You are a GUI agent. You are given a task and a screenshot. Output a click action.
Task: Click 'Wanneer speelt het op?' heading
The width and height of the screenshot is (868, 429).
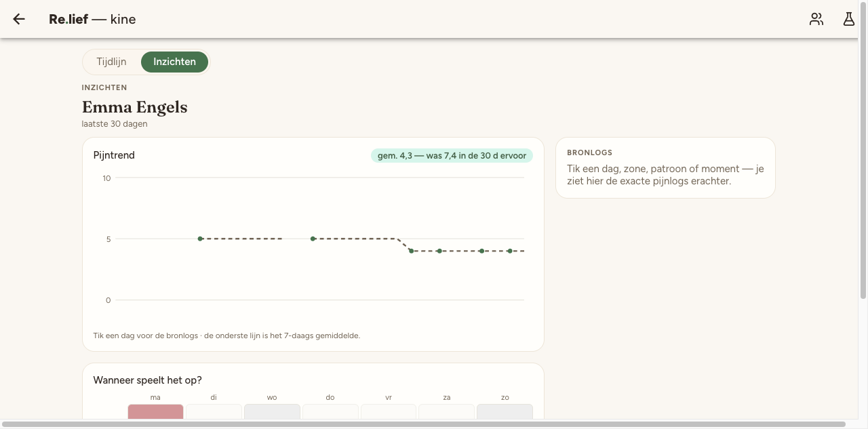coord(147,380)
